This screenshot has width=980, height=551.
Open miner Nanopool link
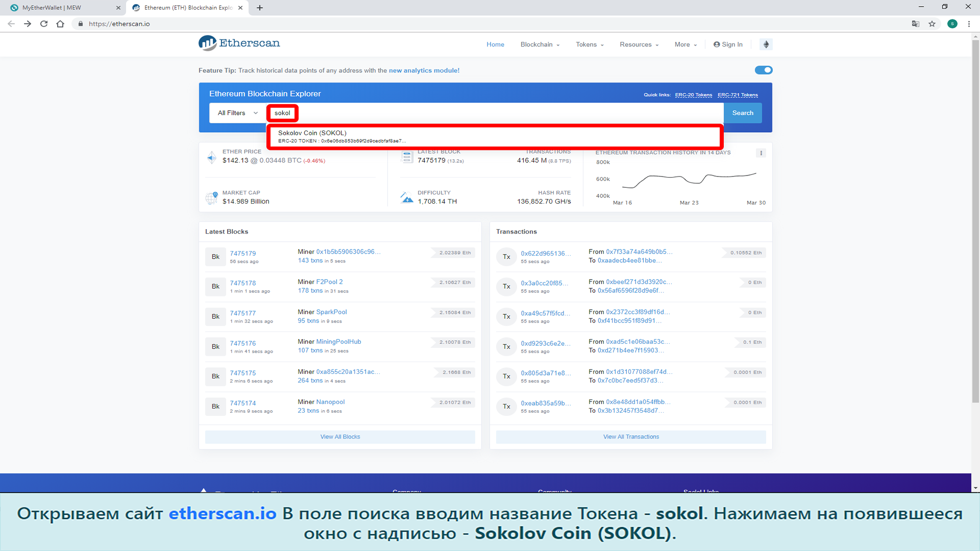[x=330, y=402]
